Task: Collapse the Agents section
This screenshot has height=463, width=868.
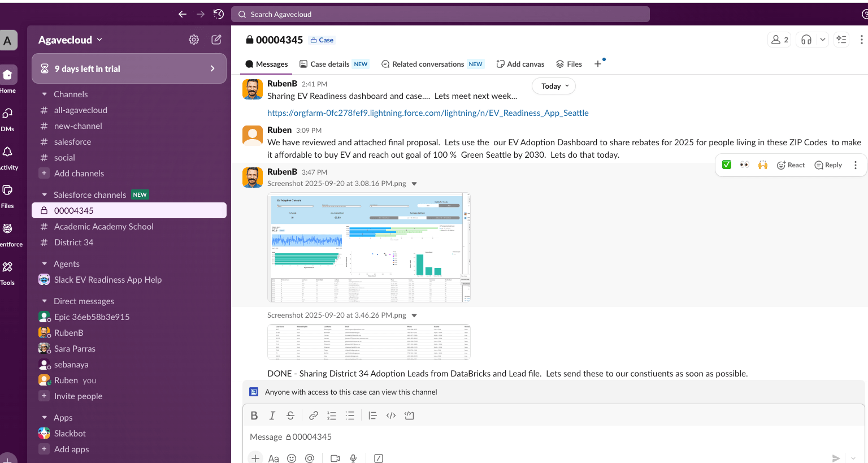Action: (44, 264)
